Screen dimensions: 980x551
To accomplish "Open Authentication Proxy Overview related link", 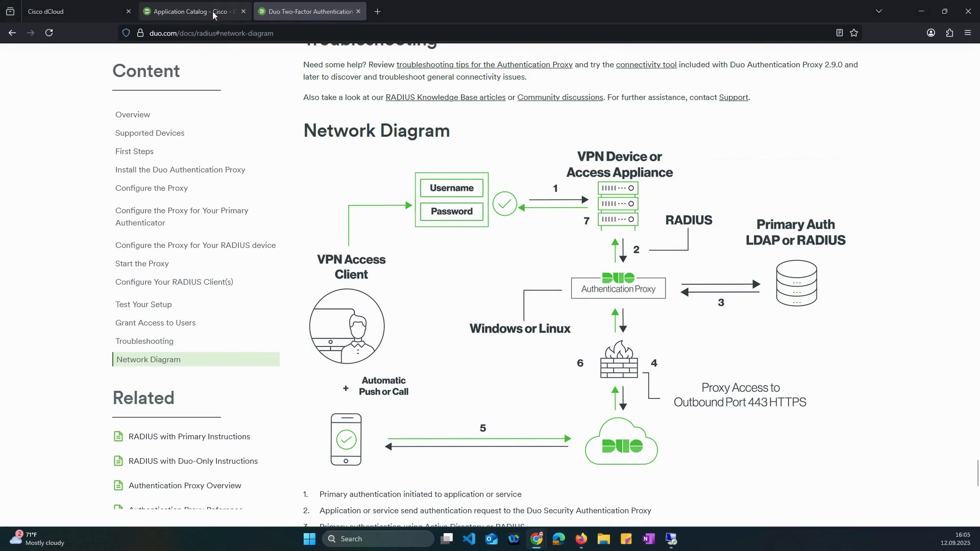I will 185,486.
